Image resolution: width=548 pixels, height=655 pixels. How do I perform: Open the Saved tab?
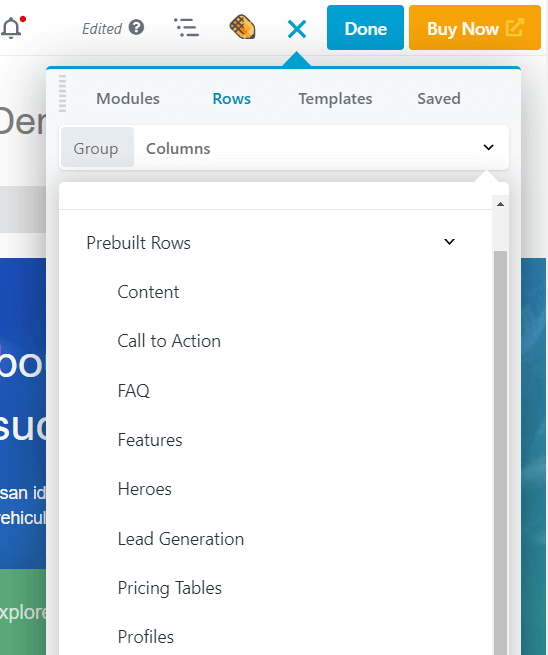(x=439, y=99)
